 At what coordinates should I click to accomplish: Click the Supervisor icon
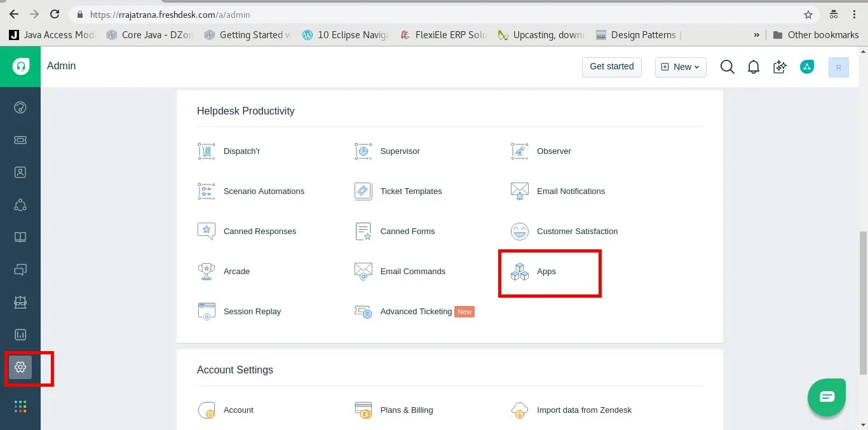coord(363,151)
